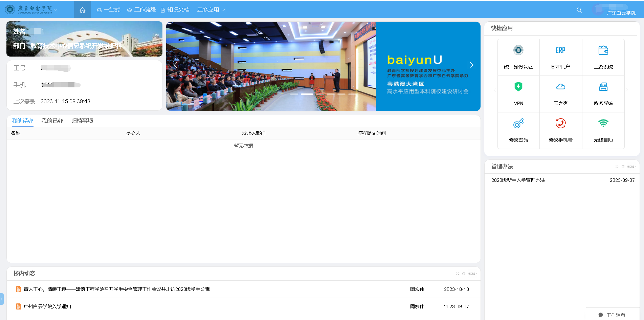This screenshot has height=320, width=644.
Task: Open the 无线自助 WiFi icon
Action: pos(603,124)
